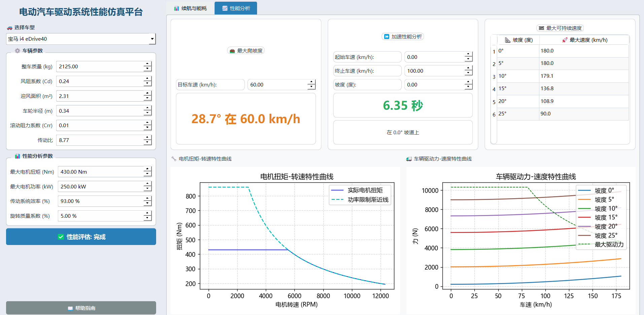The height and width of the screenshot is (315, 644).
Task: Click the 性能评估: 完成 button
Action: (81, 237)
